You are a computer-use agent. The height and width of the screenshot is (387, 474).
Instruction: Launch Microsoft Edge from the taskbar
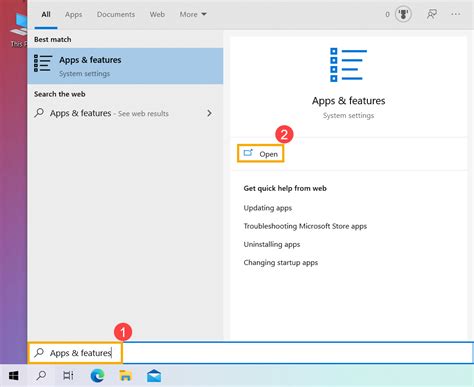[x=97, y=376]
